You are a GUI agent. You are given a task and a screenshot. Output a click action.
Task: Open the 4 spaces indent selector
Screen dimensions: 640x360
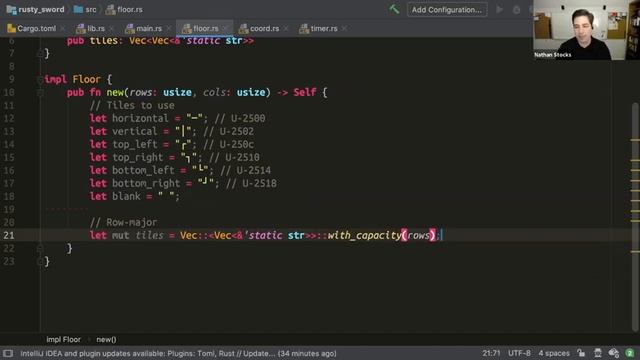(x=554, y=353)
